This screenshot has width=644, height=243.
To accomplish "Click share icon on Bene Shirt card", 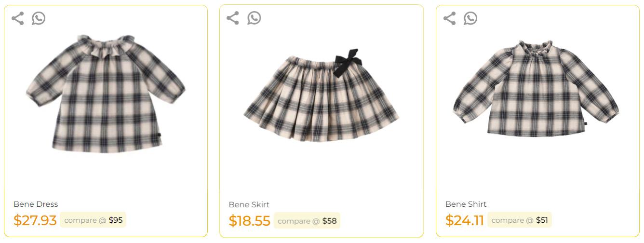I will click(449, 18).
